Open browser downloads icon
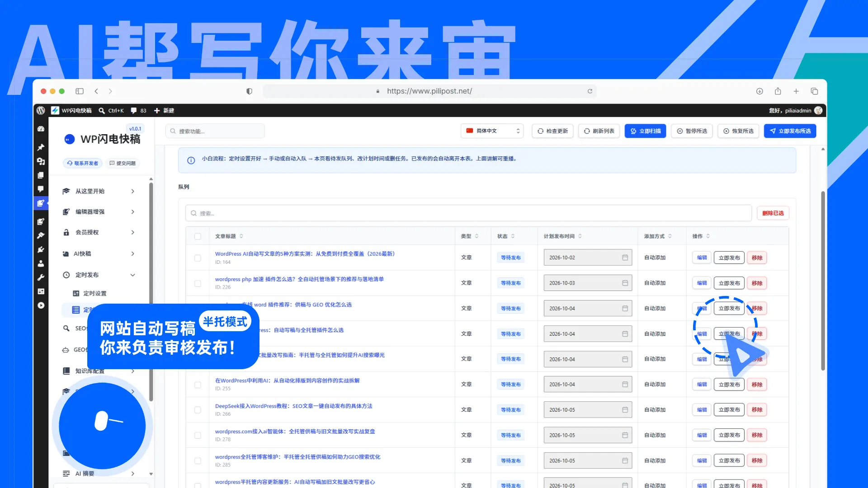 pos(759,91)
